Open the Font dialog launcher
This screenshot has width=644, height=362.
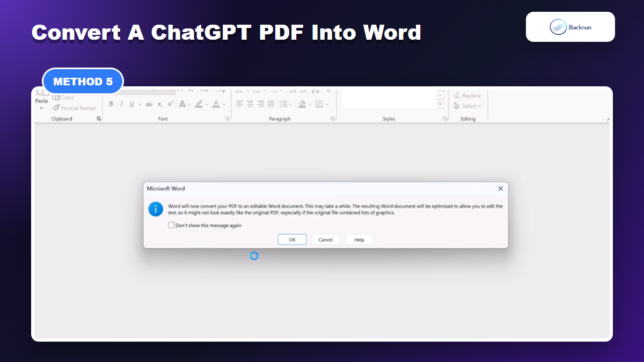pos(228,119)
